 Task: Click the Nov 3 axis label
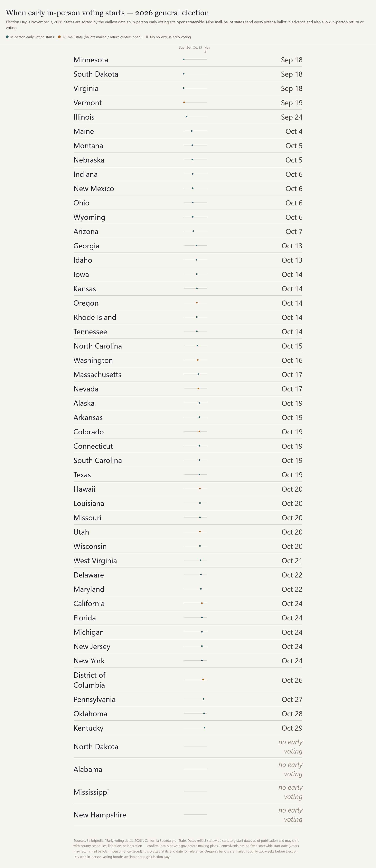pos(207,50)
